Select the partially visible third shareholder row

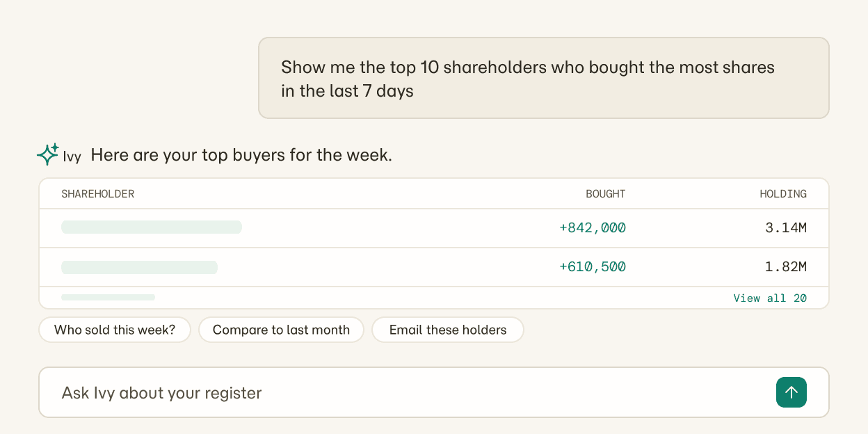click(434, 298)
